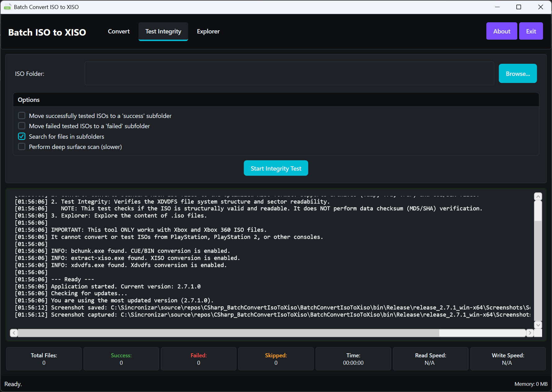Click the red 'Failed:' counter
Image resolution: width=552 pixels, height=392 pixels.
tap(199, 359)
